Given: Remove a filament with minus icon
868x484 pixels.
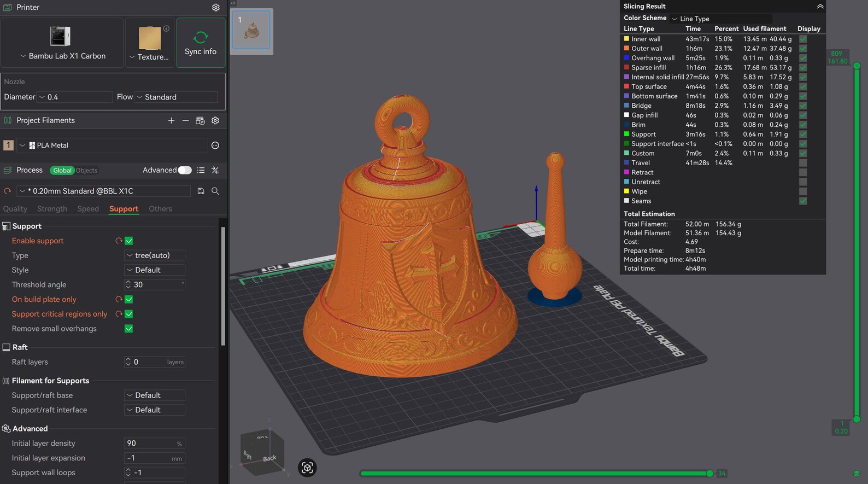Looking at the screenshot, I should (x=186, y=120).
